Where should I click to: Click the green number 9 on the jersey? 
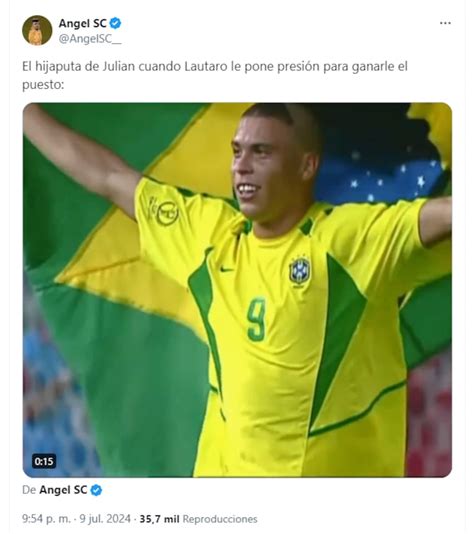coord(256,319)
